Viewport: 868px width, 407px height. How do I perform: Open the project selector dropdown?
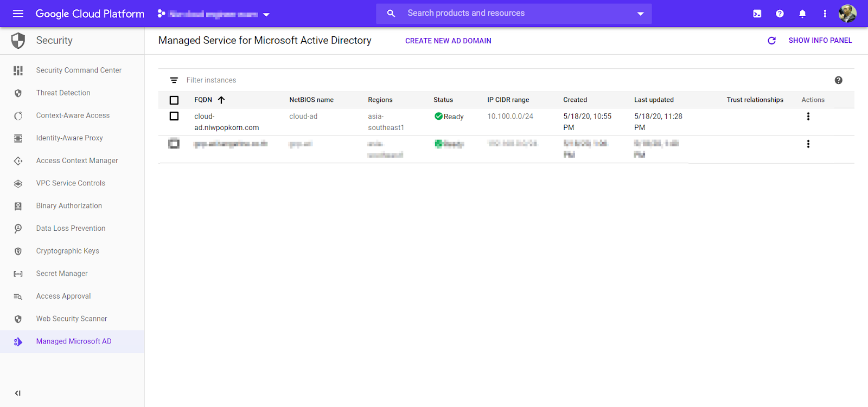click(x=214, y=14)
